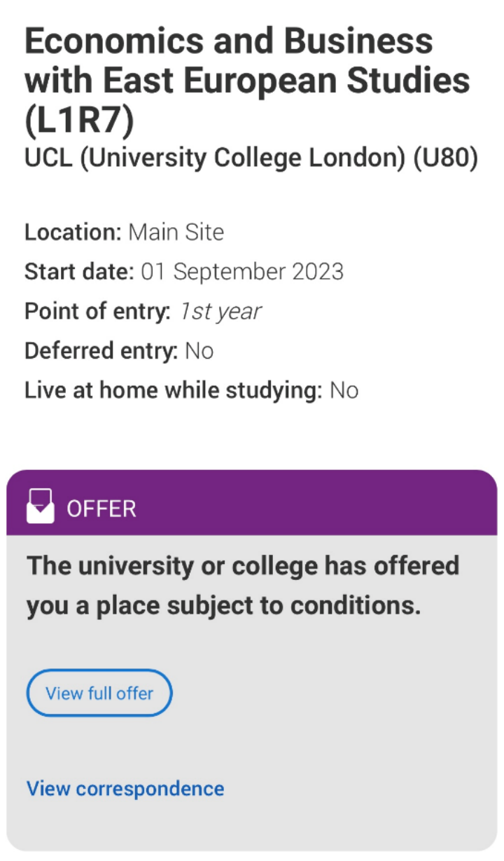Open the View full offer button
504x861 pixels.
(99, 693)
